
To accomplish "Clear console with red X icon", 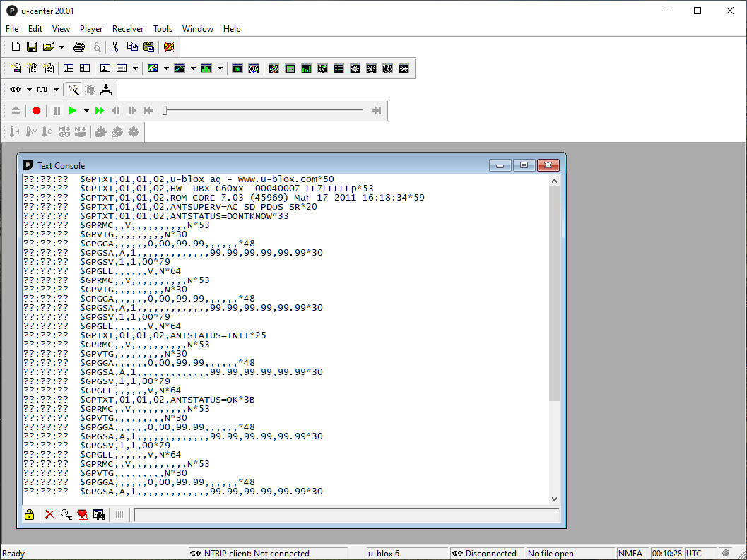I will (x=49, y=514).
